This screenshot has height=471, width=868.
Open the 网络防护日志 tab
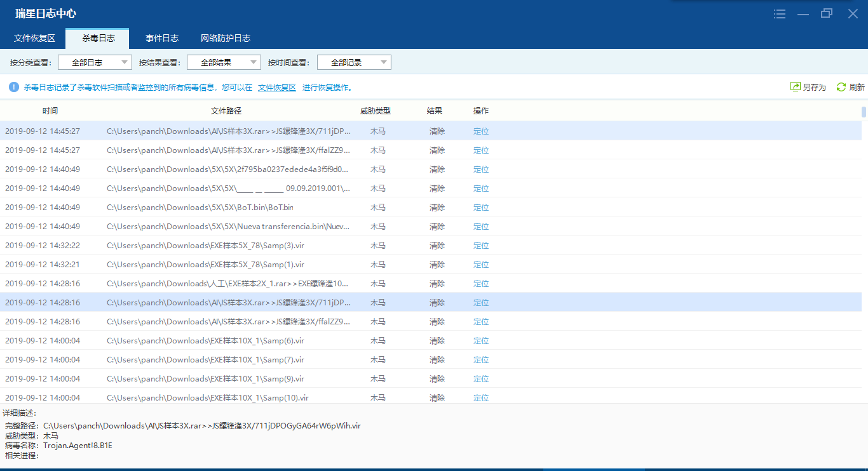[x=226, y=38]
